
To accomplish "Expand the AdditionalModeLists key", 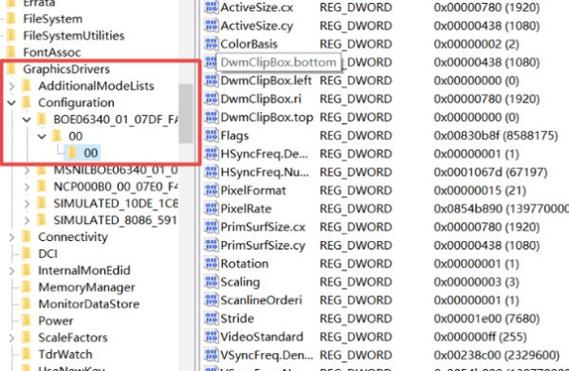I will click(x=12, y=86).
